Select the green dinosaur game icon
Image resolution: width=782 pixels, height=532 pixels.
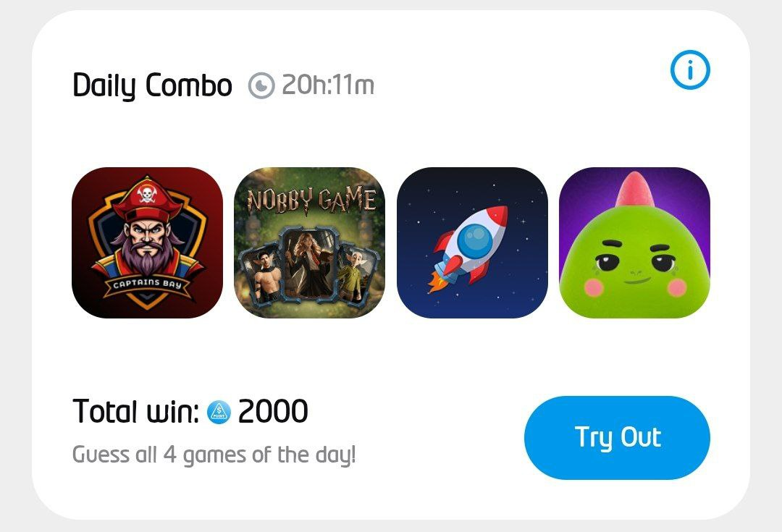point(634,242)
